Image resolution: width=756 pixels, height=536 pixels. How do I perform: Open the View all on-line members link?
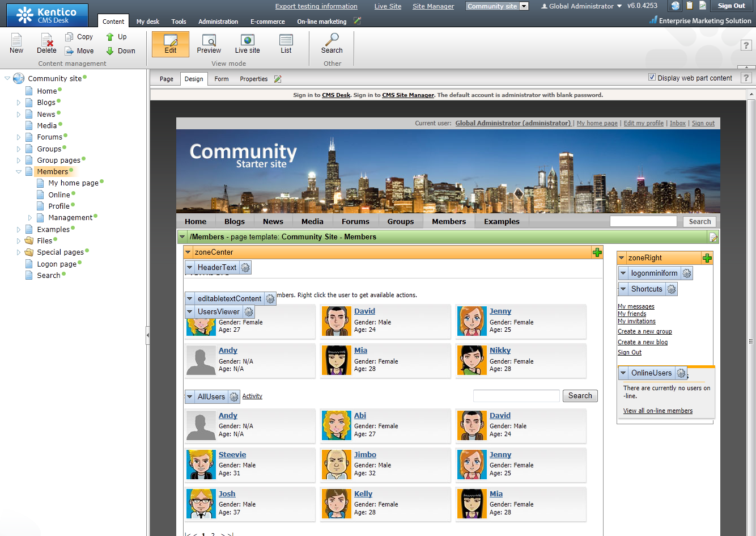coord(657,411)
